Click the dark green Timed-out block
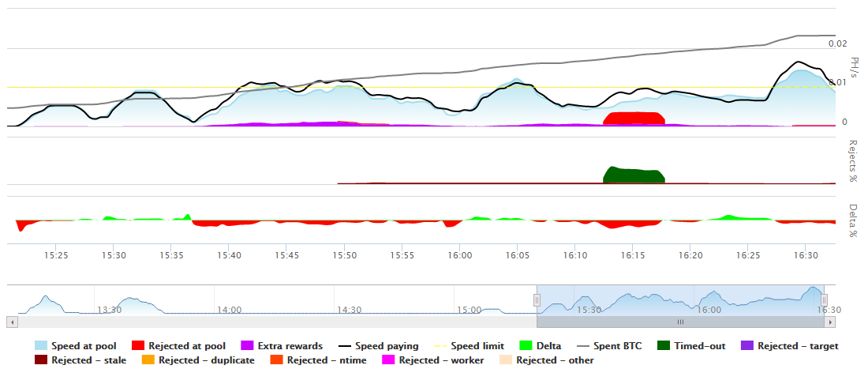Image resolution: width=868 pixels, height=369 pixels. coord(634,175)
